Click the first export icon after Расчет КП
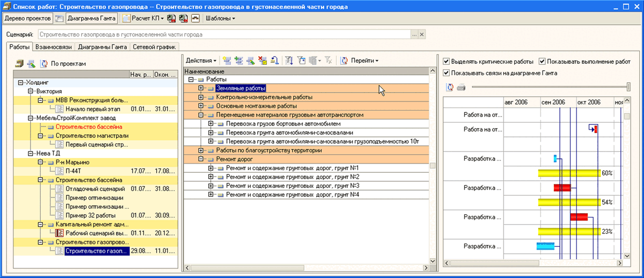 [171, 18]
